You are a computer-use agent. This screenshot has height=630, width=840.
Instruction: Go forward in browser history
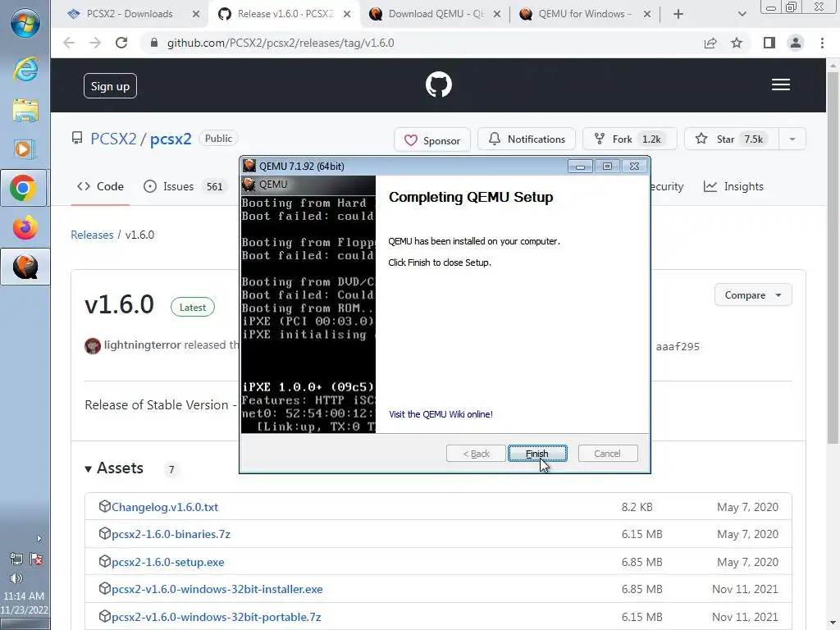[x=95, y=43]
